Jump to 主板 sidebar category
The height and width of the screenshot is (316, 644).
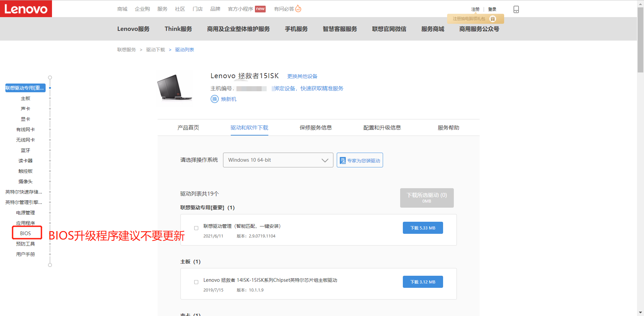click(x=25, y=98)
